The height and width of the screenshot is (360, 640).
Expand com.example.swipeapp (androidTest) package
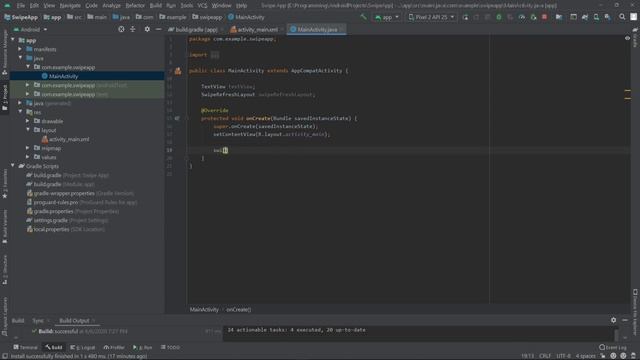click(27, 85)
